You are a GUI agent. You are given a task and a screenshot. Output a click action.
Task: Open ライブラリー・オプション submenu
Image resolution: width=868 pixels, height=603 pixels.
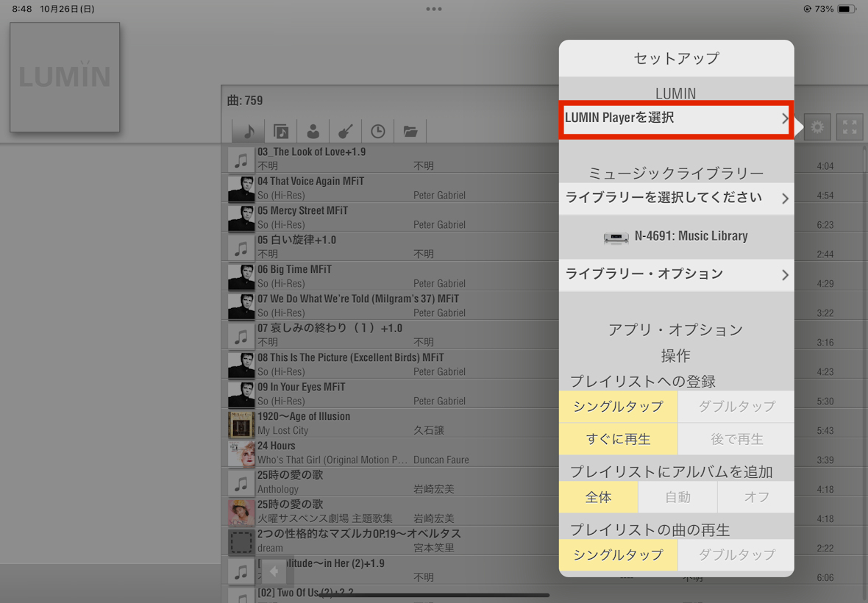point(676,274)
